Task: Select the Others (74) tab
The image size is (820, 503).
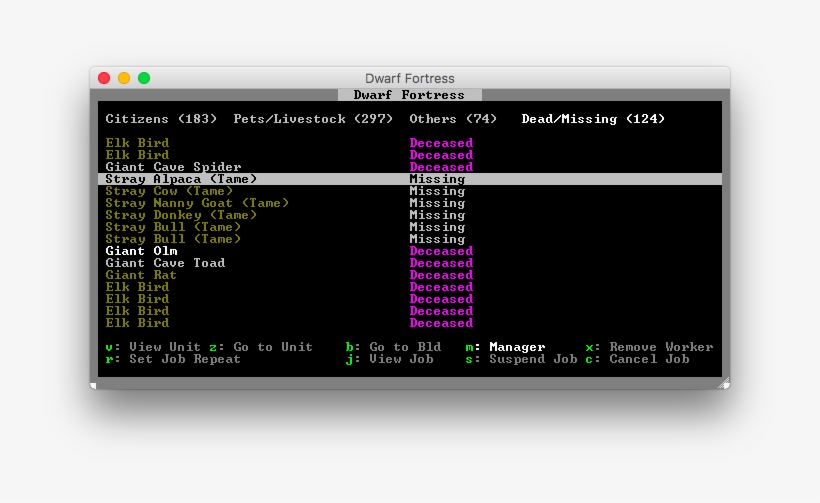Action: [453, 119]
